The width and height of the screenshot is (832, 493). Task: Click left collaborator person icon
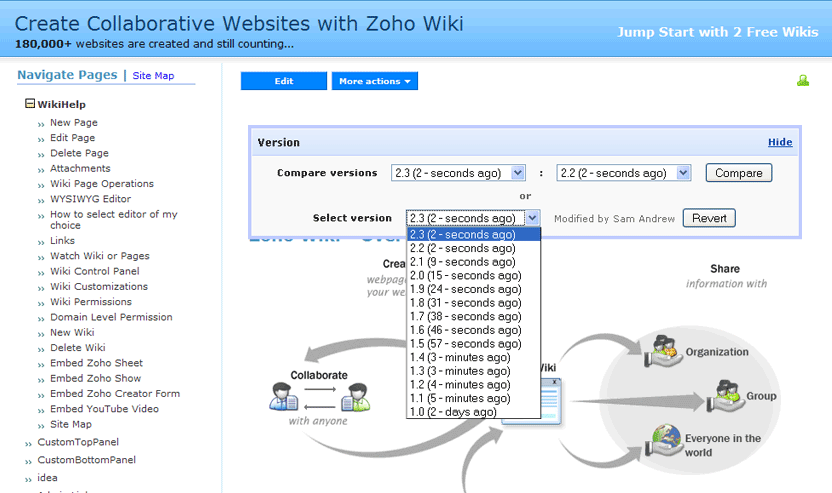pyautogui.click(x=284, y=397)
